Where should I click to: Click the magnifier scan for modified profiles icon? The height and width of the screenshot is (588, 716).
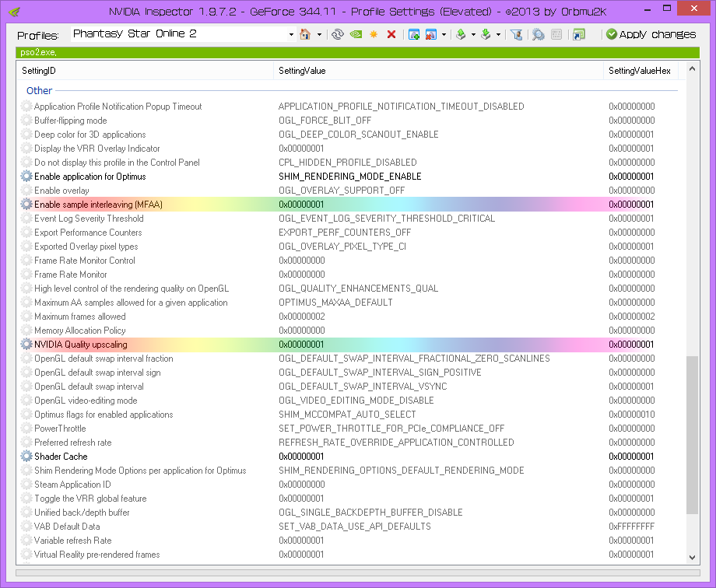pyautogui.click(x=539, y=34)
